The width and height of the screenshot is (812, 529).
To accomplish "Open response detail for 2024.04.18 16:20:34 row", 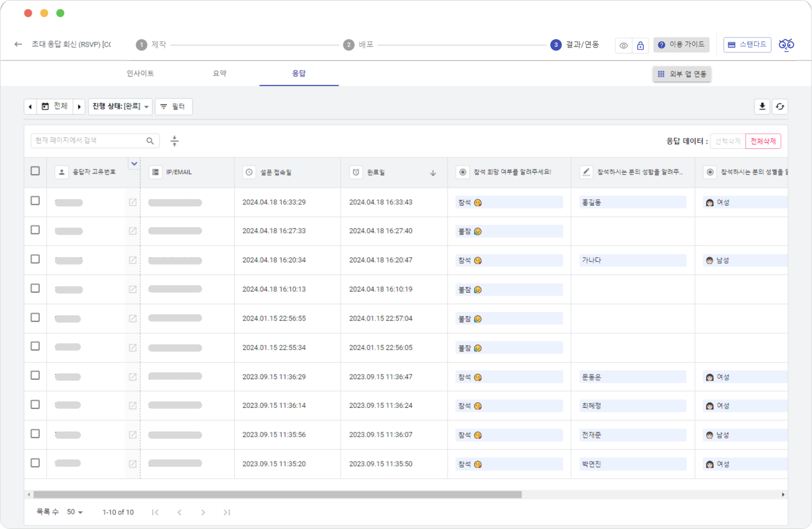I will coord(132,260).
